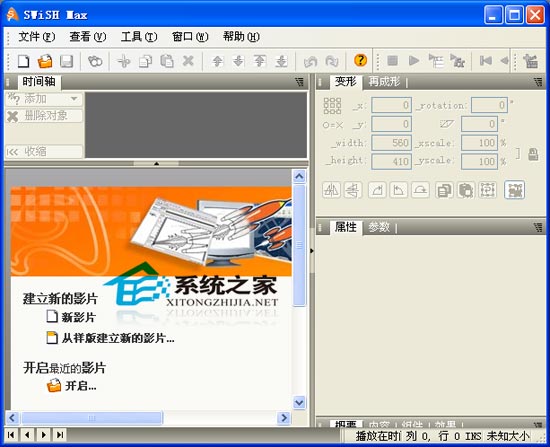Click the 删除对象 button

pos(44,116)
